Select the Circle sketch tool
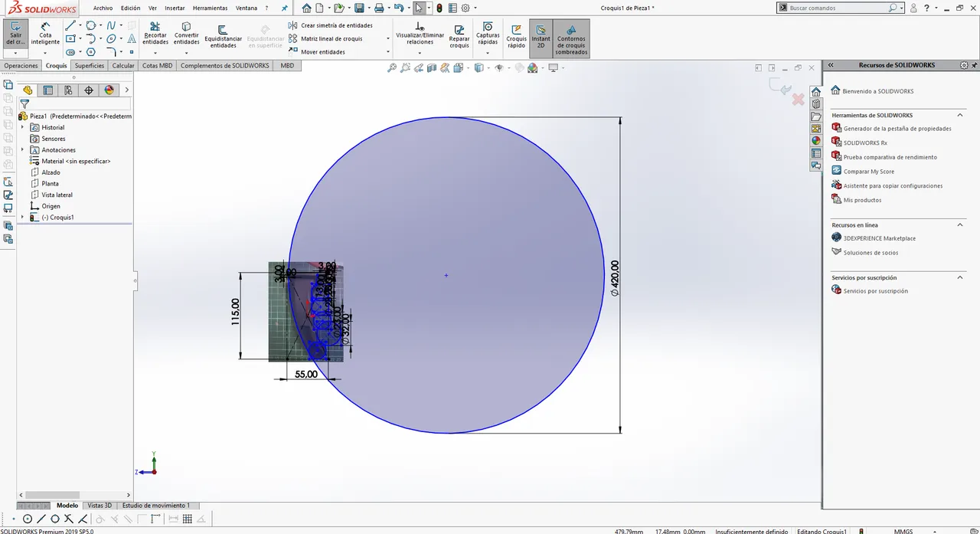The height and width of the screenshot is (534, 980). [x=90, y=25]
